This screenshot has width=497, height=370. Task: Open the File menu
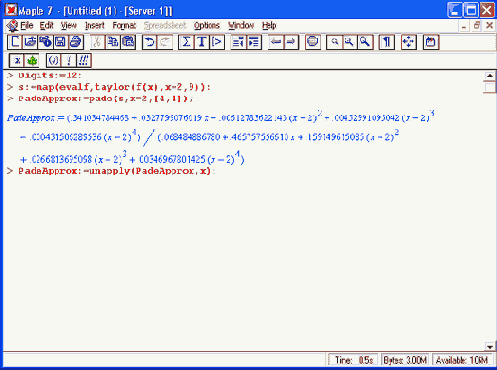coord(26,25)
